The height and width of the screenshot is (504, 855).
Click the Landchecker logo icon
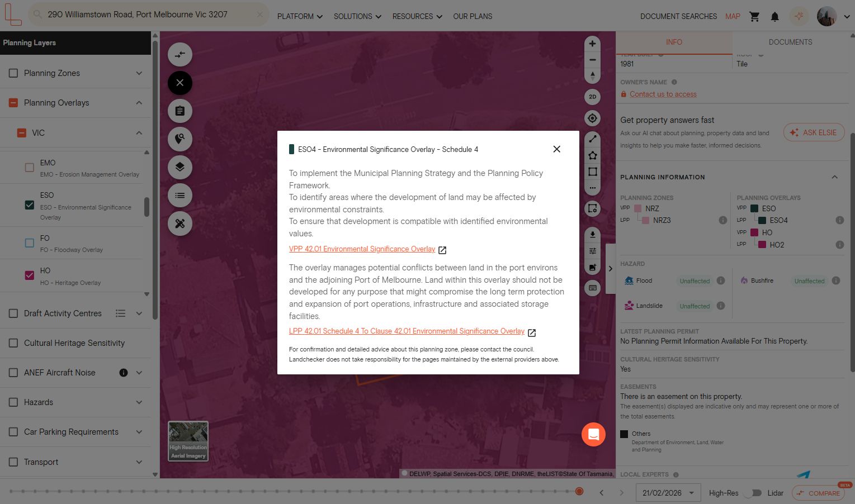pos(13,15)
